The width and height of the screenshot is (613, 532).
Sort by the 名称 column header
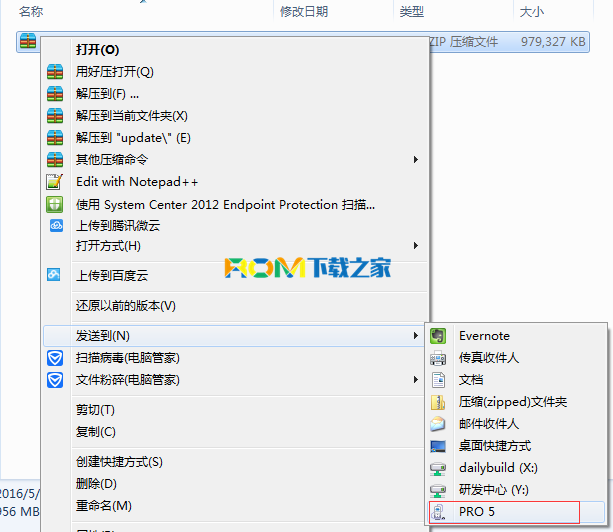point(31,11)
